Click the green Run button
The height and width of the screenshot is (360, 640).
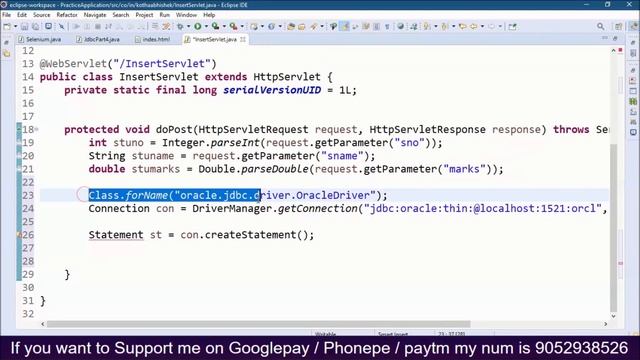point(198,27)
